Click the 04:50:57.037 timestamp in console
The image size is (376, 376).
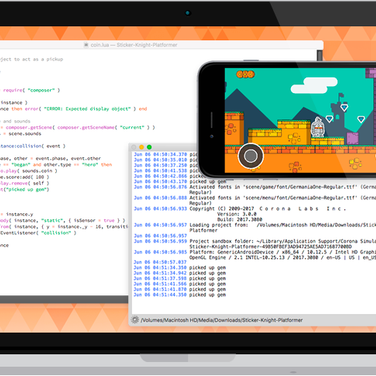pyautogui.click(x=160, y=262)
